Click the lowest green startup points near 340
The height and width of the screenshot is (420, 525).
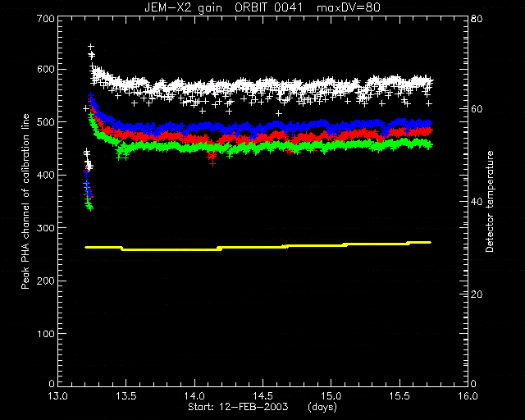[89, 208]
